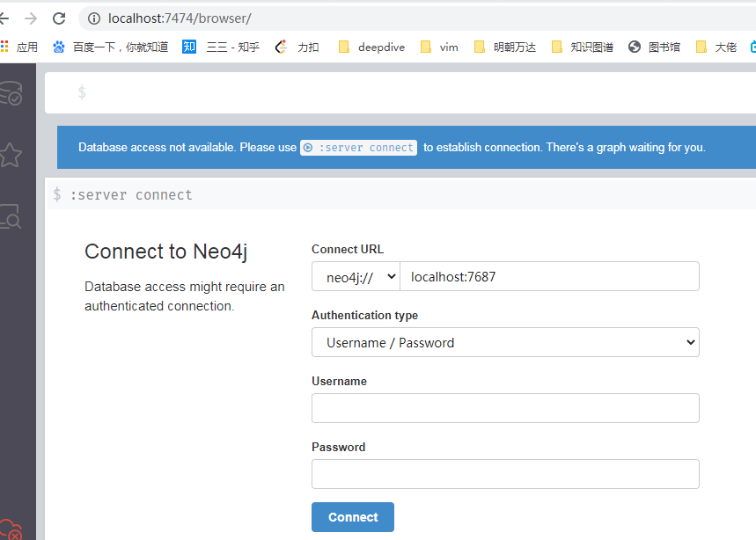Open the vim bookmark
Image resolution: width=756 pixels, height=540 pixels.
[x=438, y=47]
